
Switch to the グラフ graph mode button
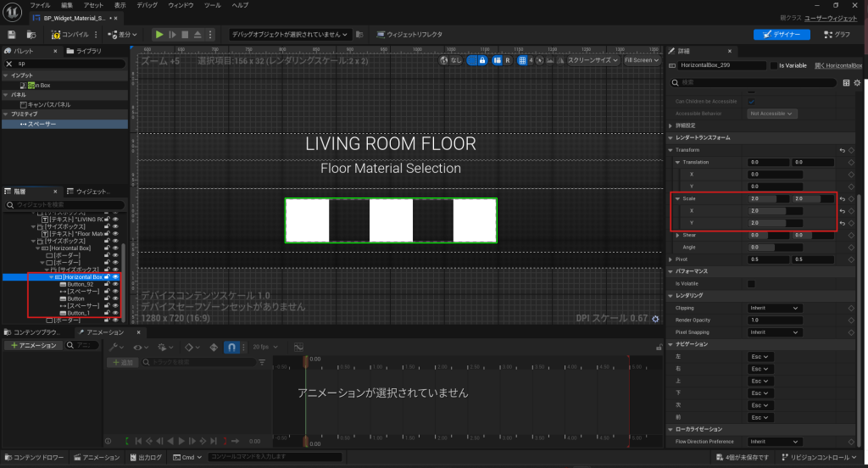tap(836, 35)
